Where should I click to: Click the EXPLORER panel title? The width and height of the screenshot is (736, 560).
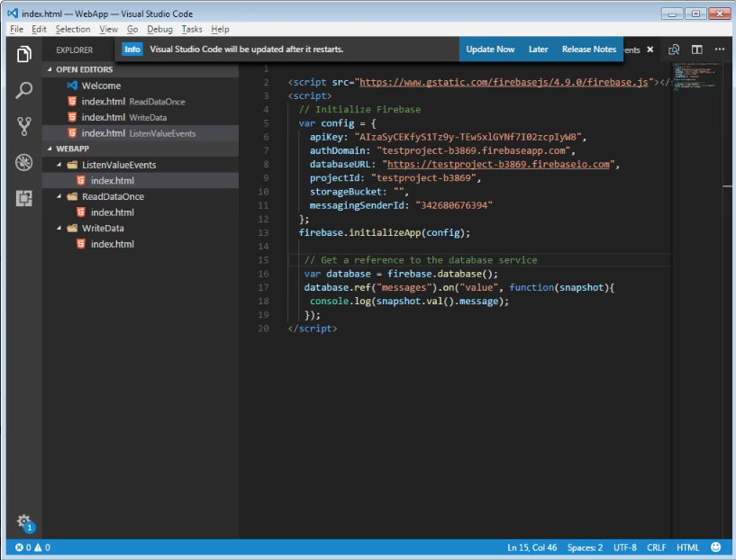click(x=75, y=50)
